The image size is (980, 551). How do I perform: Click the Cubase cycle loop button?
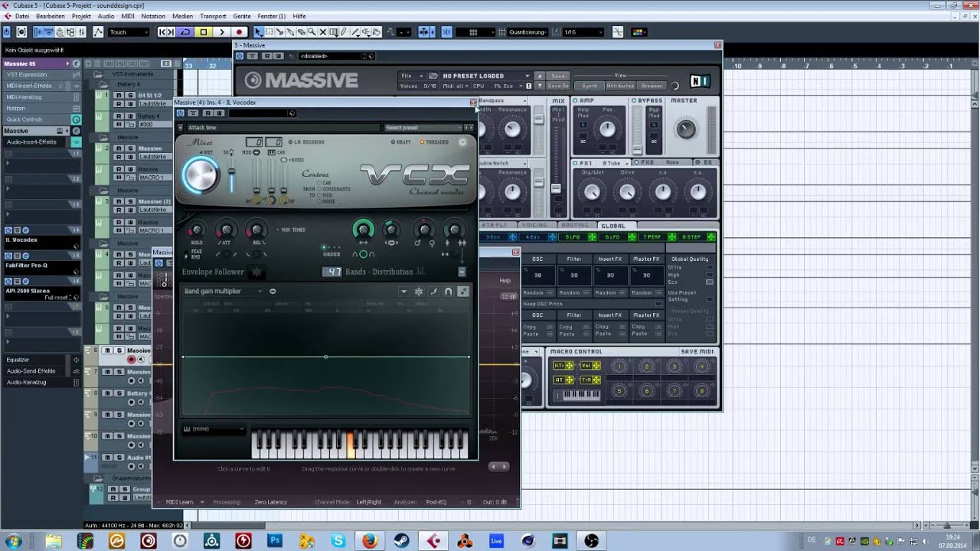click(x=185, y=32)
